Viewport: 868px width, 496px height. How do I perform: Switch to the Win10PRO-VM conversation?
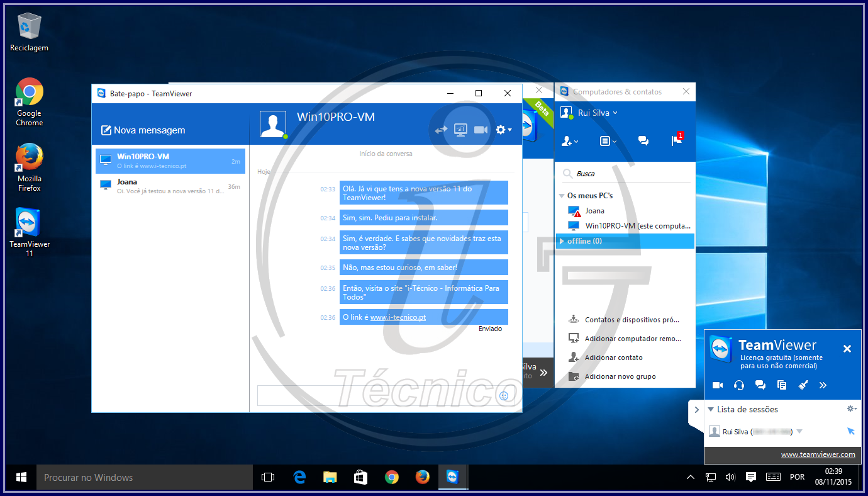pyautogui.click(x=170, y=161)
